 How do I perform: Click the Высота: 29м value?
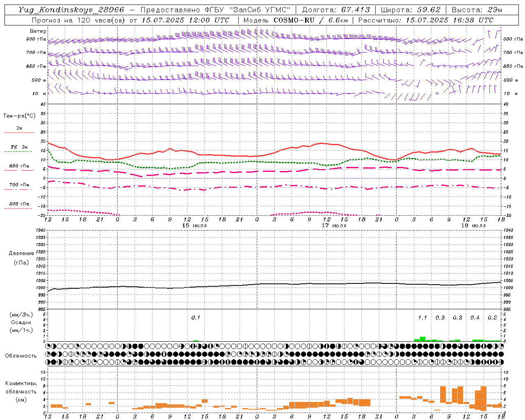[x=477, y=10]
